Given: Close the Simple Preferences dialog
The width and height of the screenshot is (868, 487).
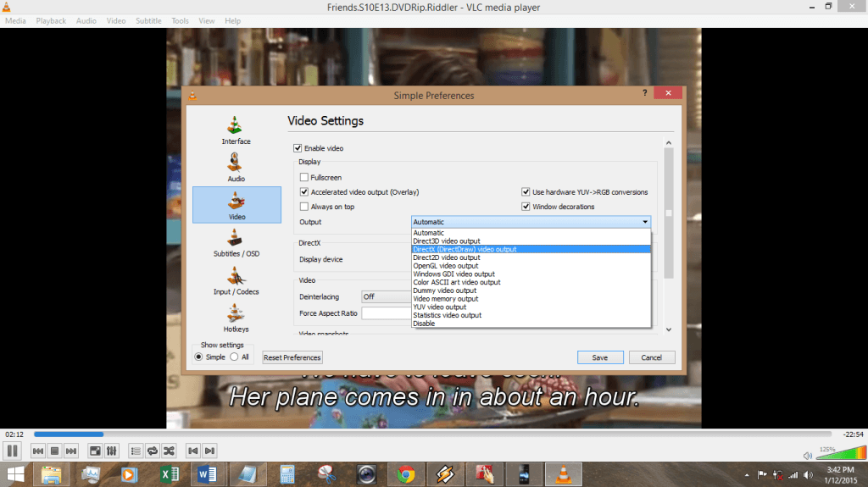Looking at the screenshot, I should 668,93.
